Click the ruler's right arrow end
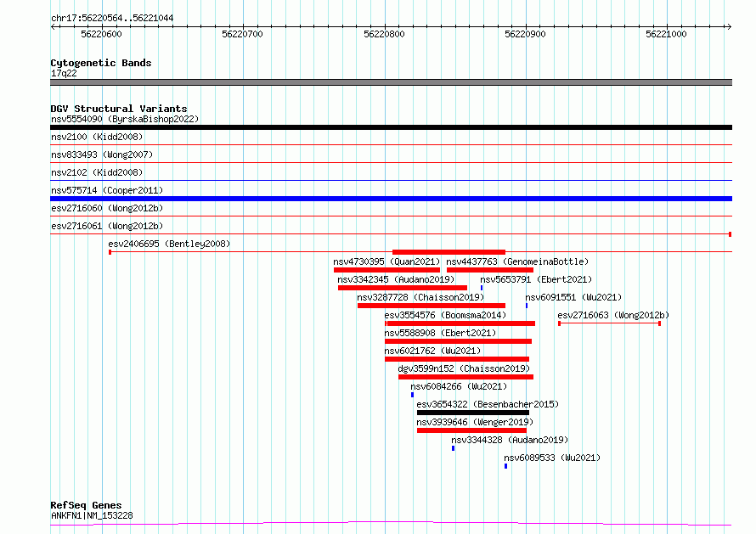 (729, 27)
